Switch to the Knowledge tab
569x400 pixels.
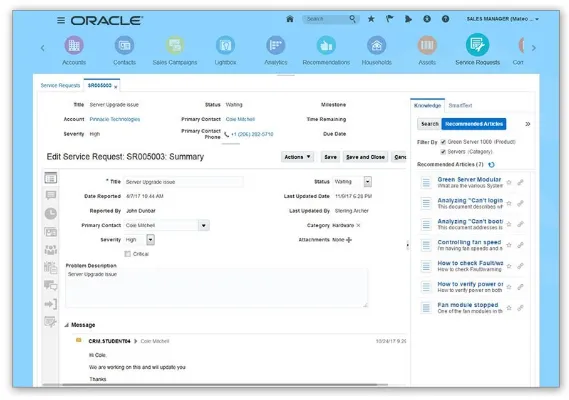pyautogui.click(x=427, y=106)
